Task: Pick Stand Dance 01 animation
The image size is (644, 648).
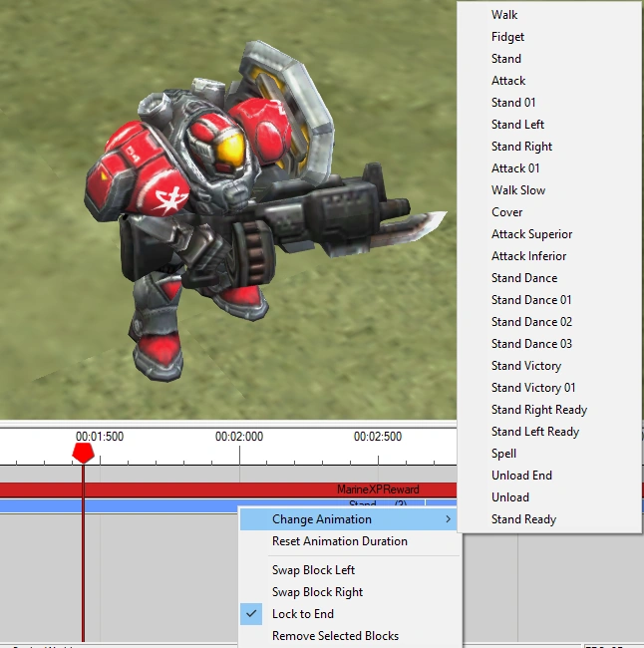Action: coord(549,300)
